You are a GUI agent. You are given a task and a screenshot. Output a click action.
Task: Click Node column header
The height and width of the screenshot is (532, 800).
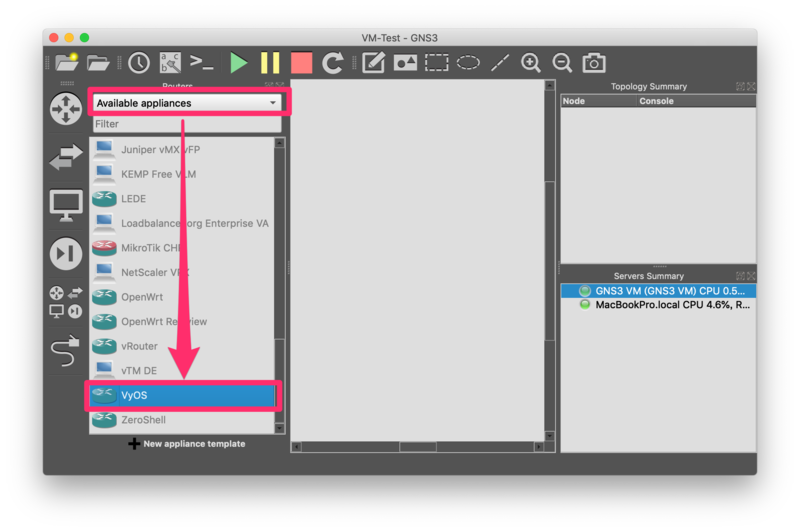tap(599, 101)
